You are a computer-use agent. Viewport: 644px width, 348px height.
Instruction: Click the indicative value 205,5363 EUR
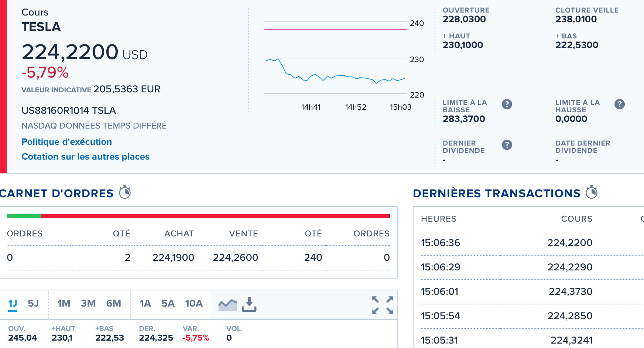pyautogui.click(x=127, y=89)
